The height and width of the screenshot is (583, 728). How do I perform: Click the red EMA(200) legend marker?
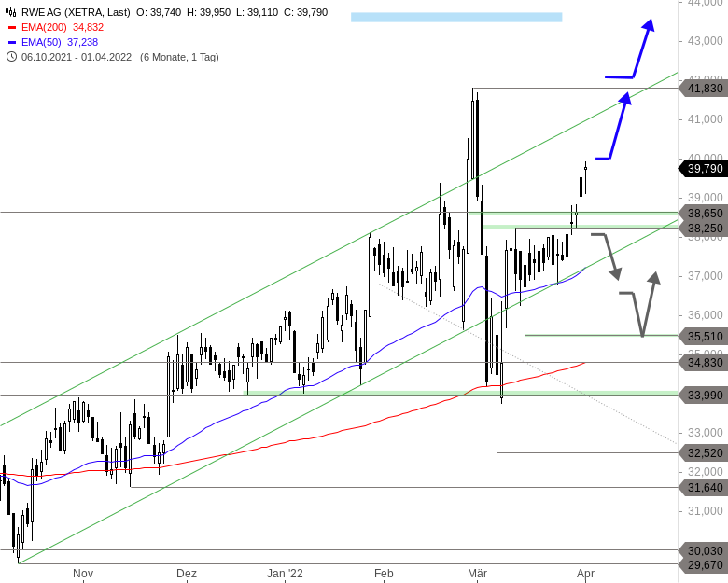tap(12, 27)
